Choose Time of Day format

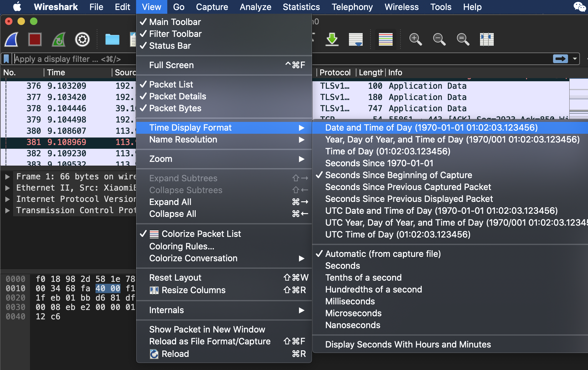pyautogui.click(x=450, y=151)
